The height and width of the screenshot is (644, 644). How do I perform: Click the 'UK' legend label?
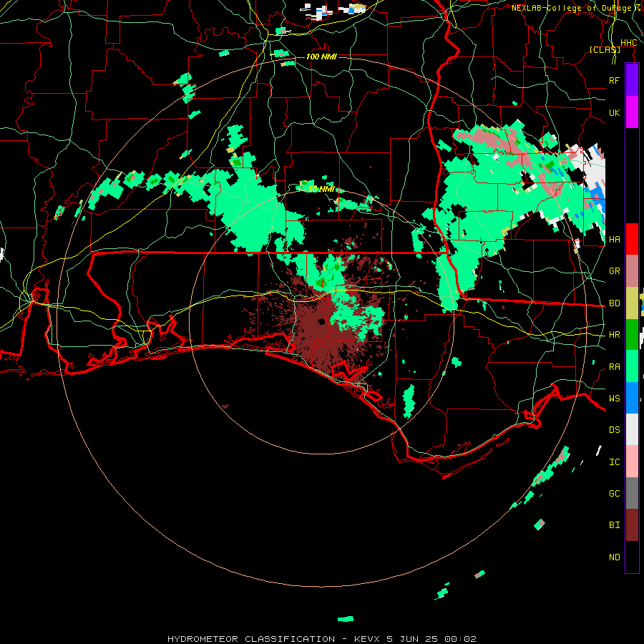coord(614,112)
